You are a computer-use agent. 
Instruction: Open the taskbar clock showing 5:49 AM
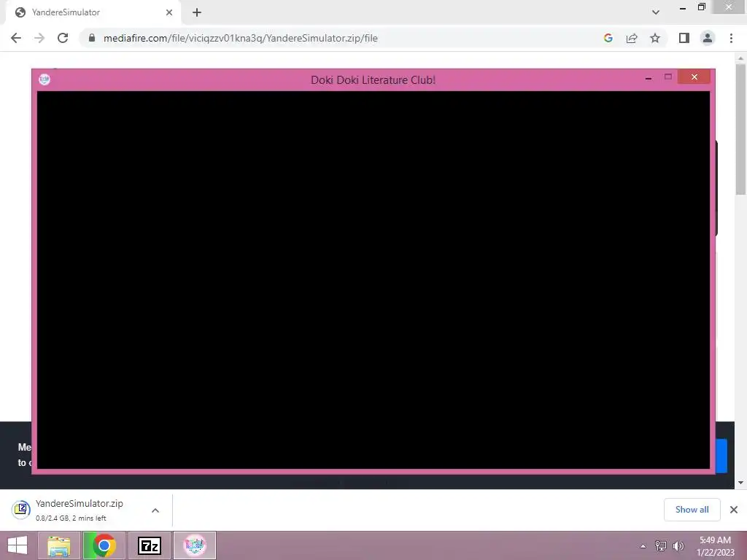coord(715,545)
